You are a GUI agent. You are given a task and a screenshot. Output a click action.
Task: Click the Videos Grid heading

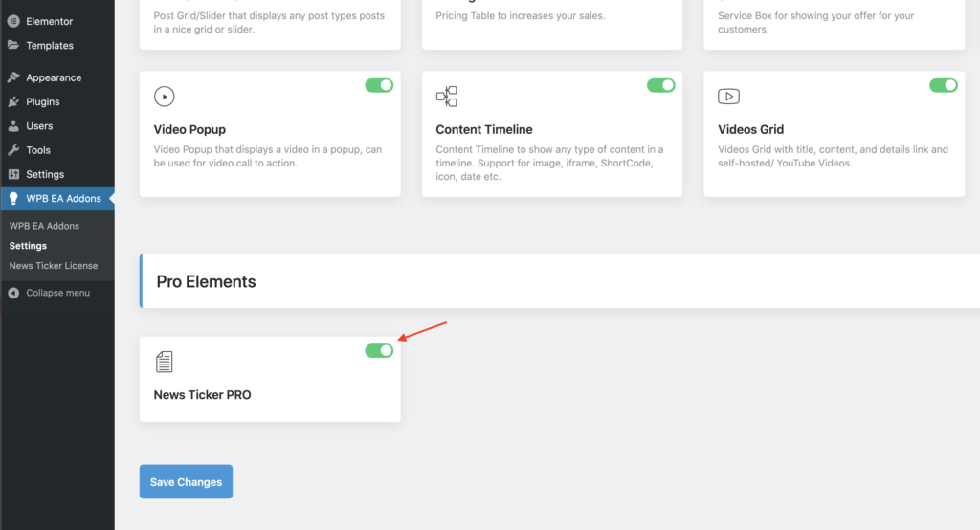(750, 129)
